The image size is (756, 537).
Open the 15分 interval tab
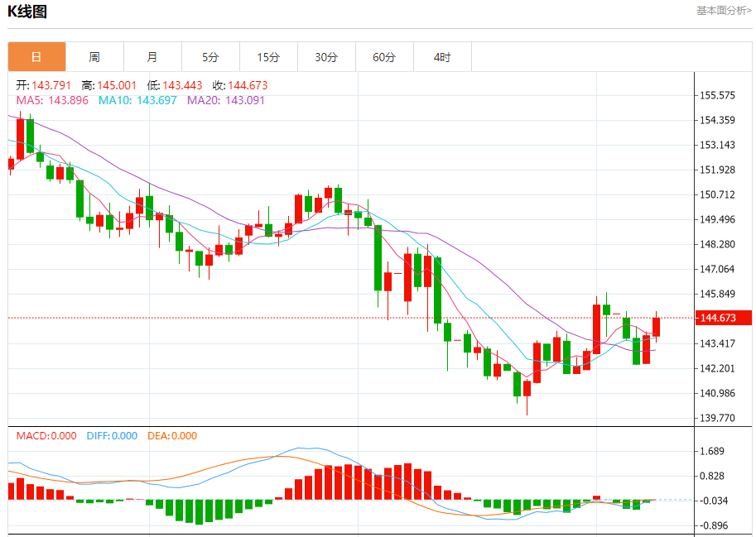pos(268,57)
